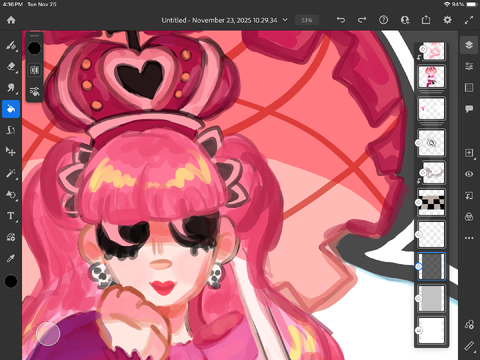Open the Precision grid panel

[469, 88]
